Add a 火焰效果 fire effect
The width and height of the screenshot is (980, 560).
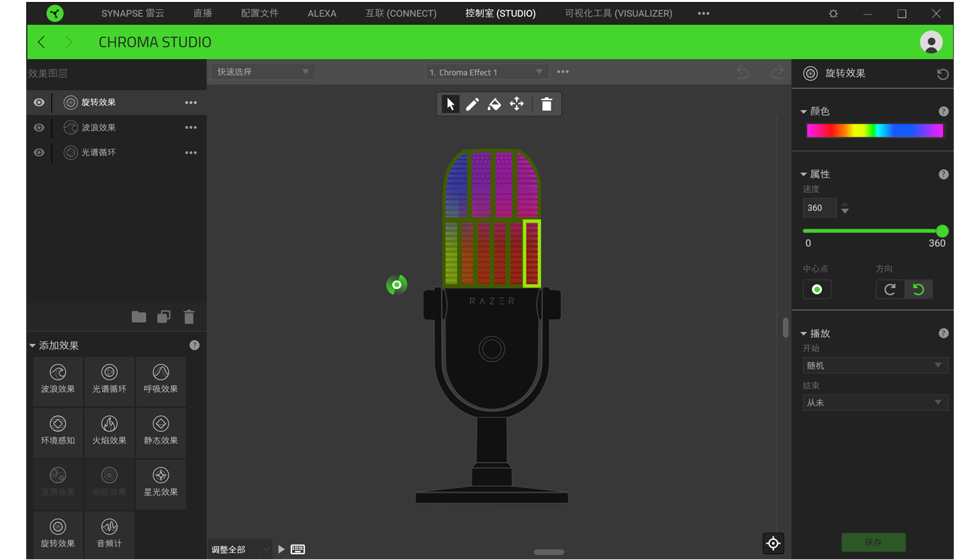tap(109, 431)
